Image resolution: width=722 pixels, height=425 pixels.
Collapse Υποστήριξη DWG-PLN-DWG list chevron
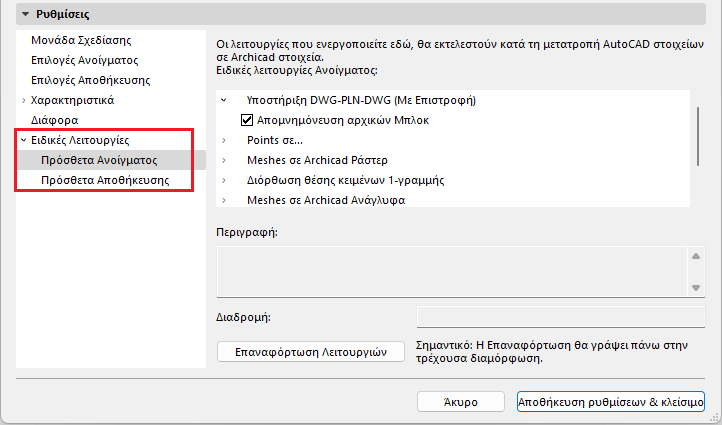[x=225, y=100]
